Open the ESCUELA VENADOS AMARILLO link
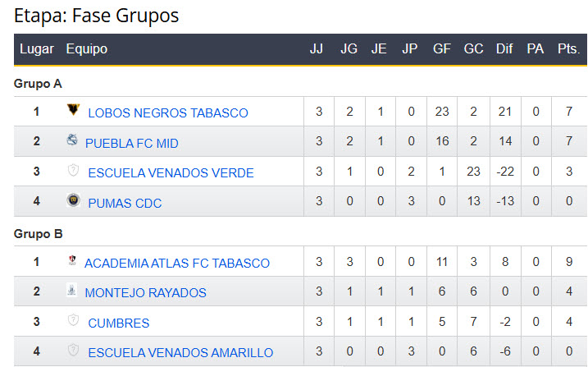The image size is (588, 367). pyautogui.click(x=180, y=353)
